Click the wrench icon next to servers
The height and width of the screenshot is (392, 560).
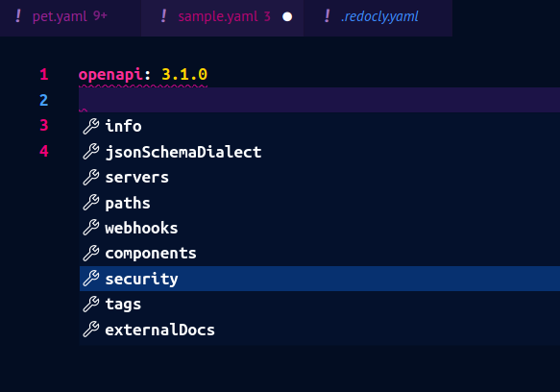(90, 177)
